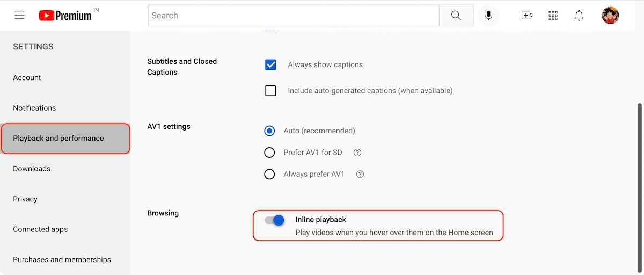Viewport: 644px width, 275px height.
Task: Open the account avatar menu
Action: [610, 16]
